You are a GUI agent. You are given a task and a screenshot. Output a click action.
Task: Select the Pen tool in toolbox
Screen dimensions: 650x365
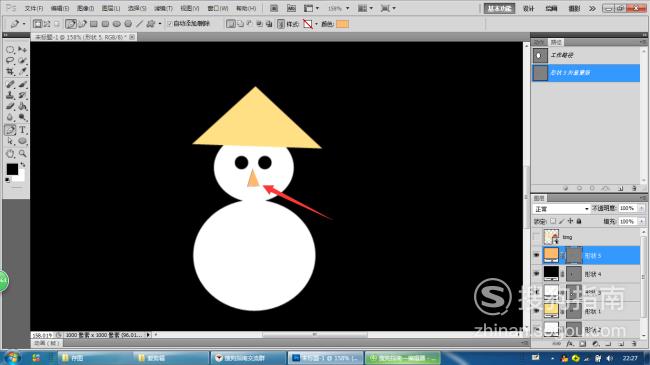pyautogui.click(x=10, y=130)
